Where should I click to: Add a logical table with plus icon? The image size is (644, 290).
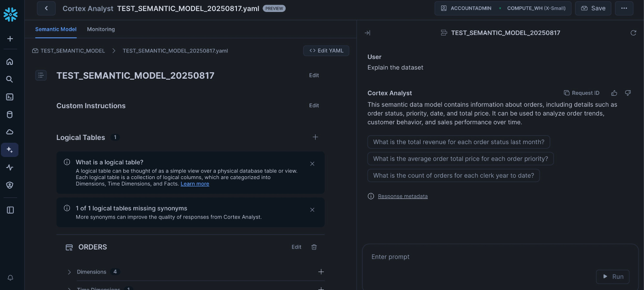tap(315, 137)
